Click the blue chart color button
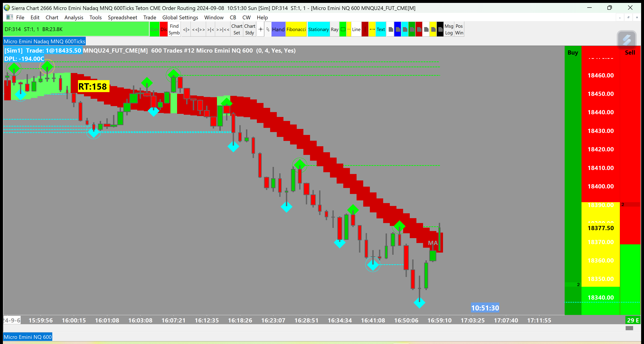 [x=398, y=30]
